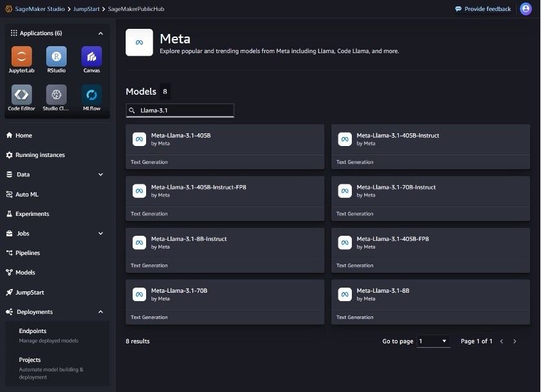Viewport: 541px width, 392px height.
Task: Click Provide feedback link
Action: 483,9
